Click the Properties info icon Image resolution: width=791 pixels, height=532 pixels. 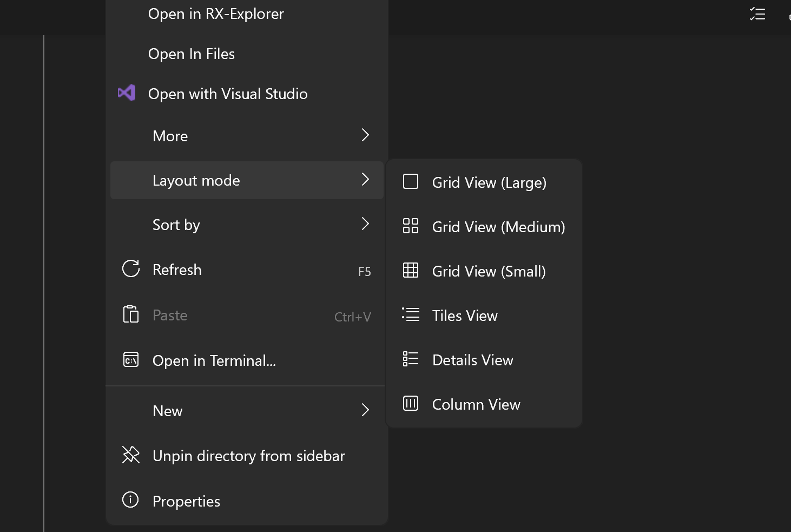(130, 500)
